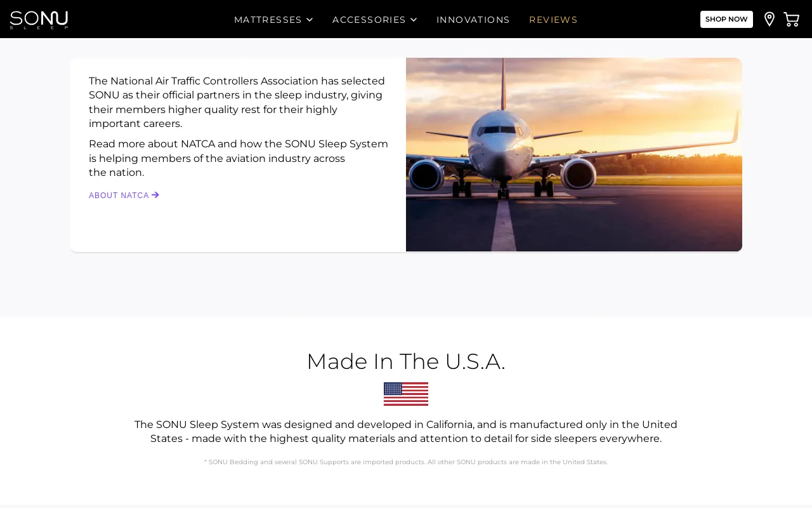Expand the Accessories dropdown chevron
This screenshot has height=508, width=812.
pyautogui.click(x=414, y=20)
